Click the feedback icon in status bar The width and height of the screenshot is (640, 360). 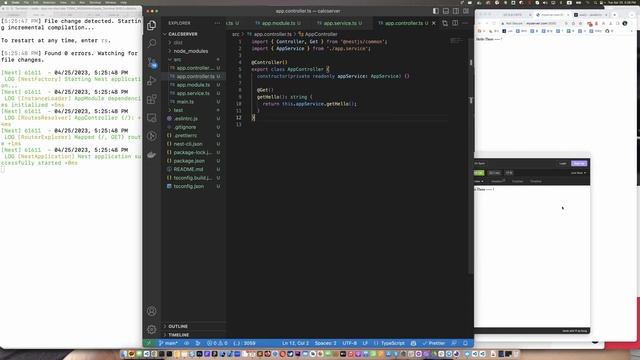(454, 343)
